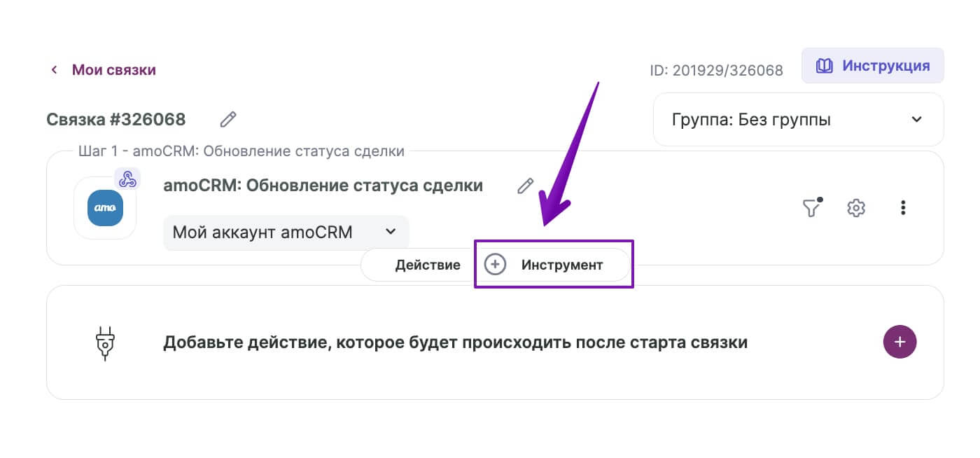Screen dimensions: 980x458
Task: Rename the amoCRM step with the pencil icon
Action: (525, 186)
